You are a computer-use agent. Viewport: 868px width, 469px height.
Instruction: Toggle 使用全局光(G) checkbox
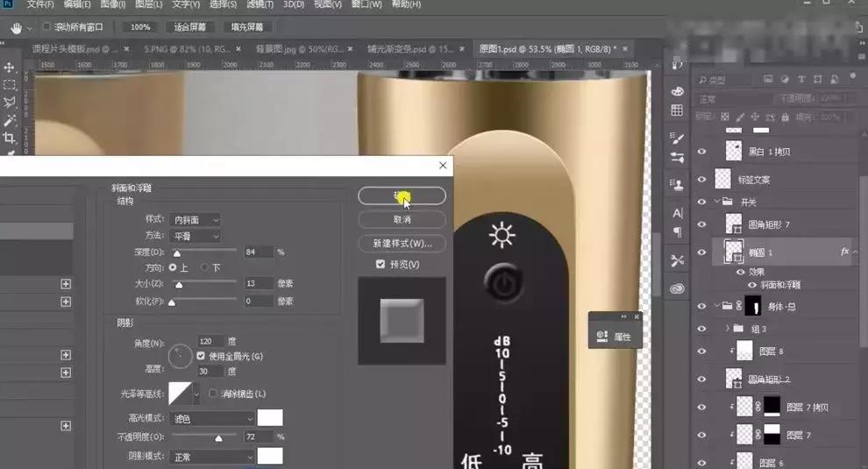coord(201,356)
